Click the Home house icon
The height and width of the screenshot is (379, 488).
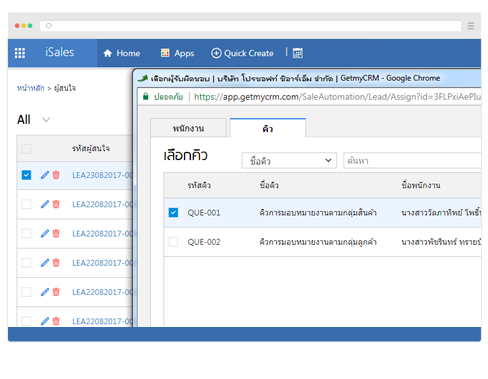[107, 53]
